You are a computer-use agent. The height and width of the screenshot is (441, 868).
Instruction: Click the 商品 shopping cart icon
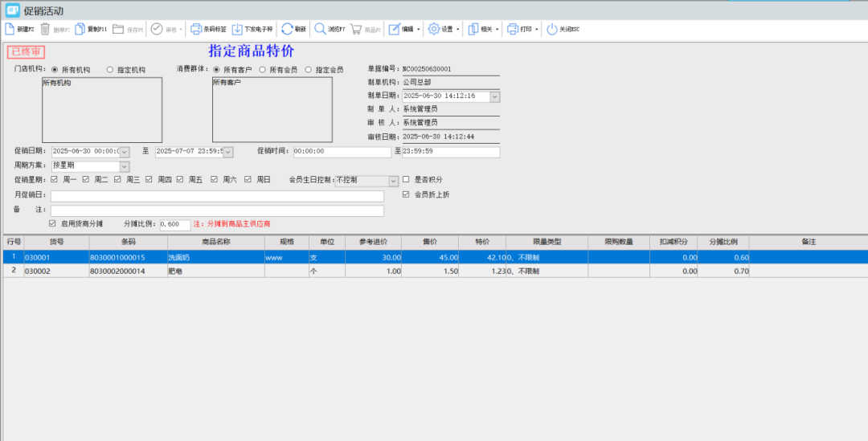(356, 30)
